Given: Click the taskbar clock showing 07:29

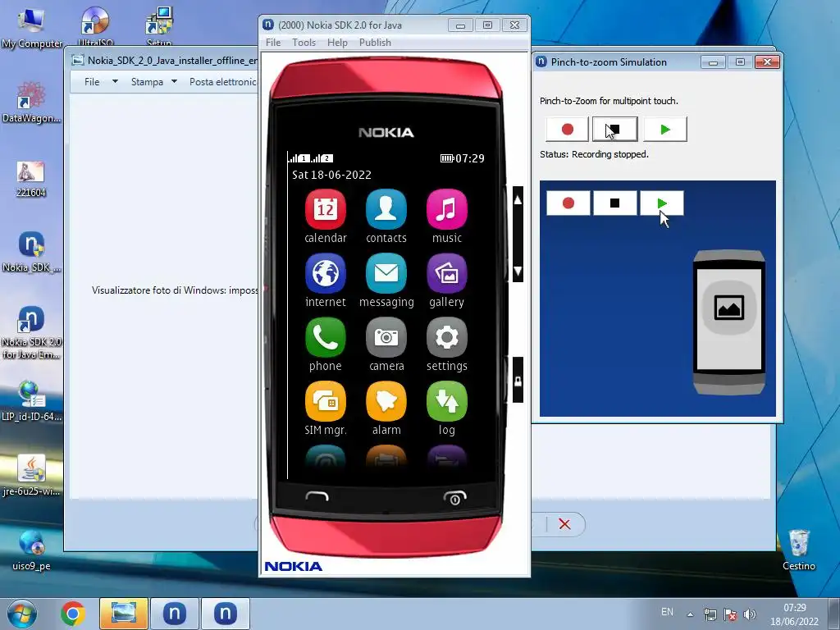Looking at the screenshot, I should coord(794,614).
